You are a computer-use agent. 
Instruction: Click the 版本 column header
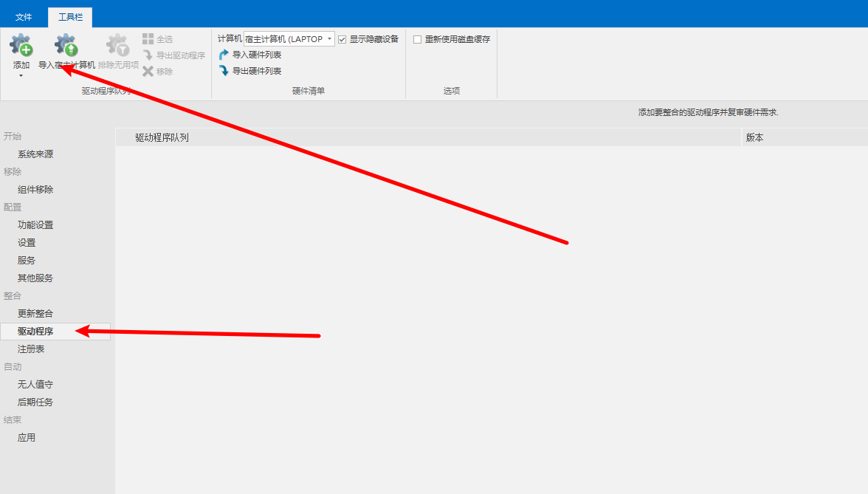click(754, 137)
